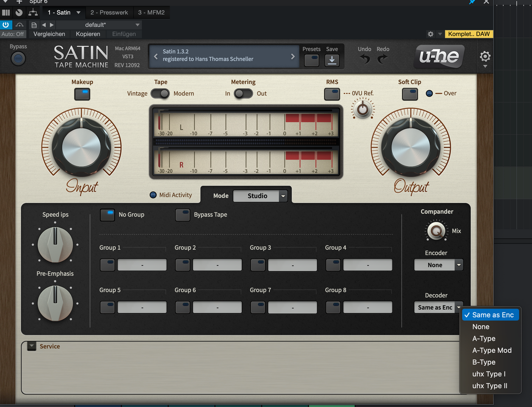Toggle the Soft Clip button
Viewport: 532px width, 407px height.
click(x=410, y=94)
